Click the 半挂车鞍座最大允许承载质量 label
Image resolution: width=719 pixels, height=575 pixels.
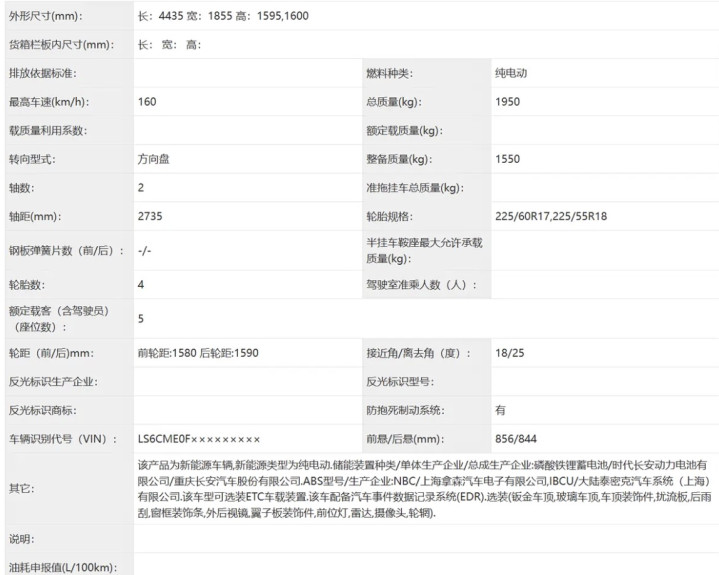coord(424,251)
